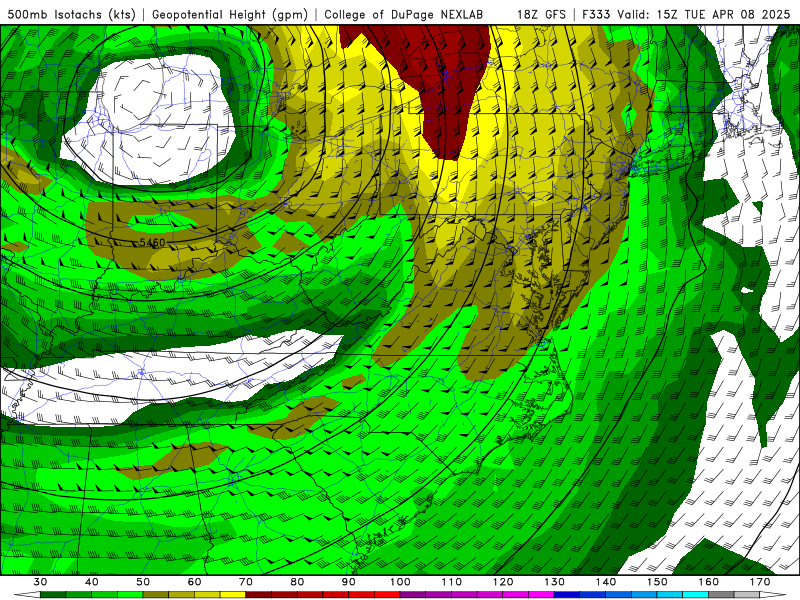The image size is (800, 600).
Task: Click the '60' value on the color scale
Action: coord(194,582)
